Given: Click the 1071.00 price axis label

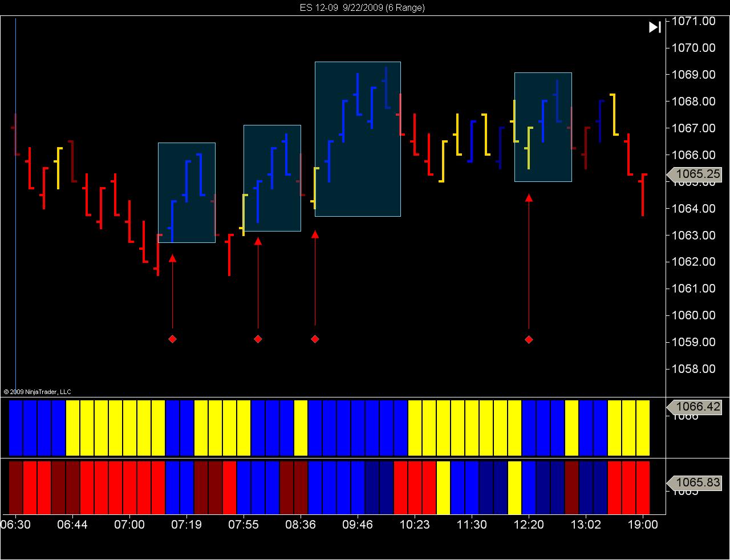Looking at the screenshot, I should [693, 21].
